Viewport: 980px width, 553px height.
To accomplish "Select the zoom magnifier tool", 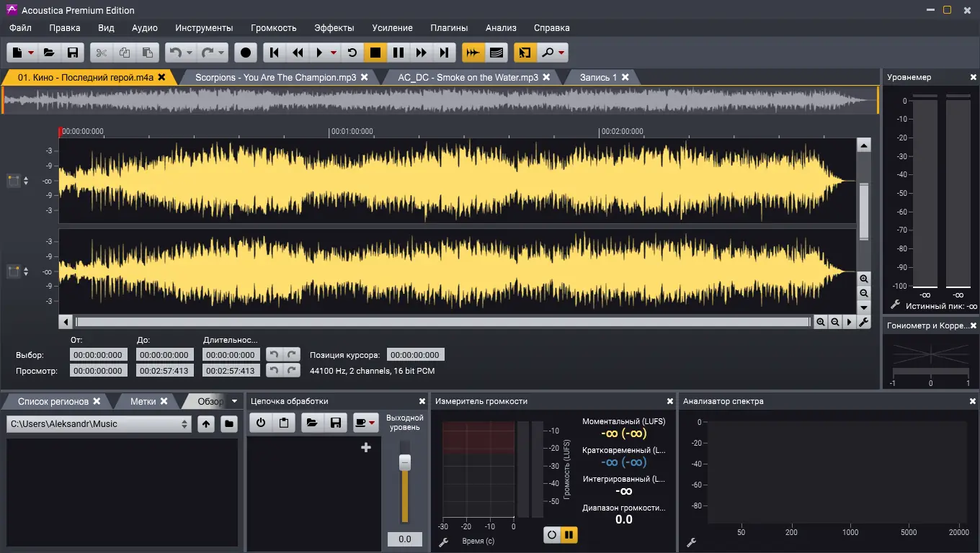I will [x=548, y=53].
